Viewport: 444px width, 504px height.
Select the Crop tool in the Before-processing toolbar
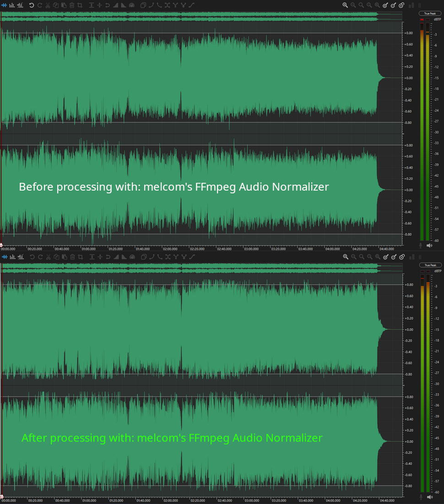tap(80, 5)
